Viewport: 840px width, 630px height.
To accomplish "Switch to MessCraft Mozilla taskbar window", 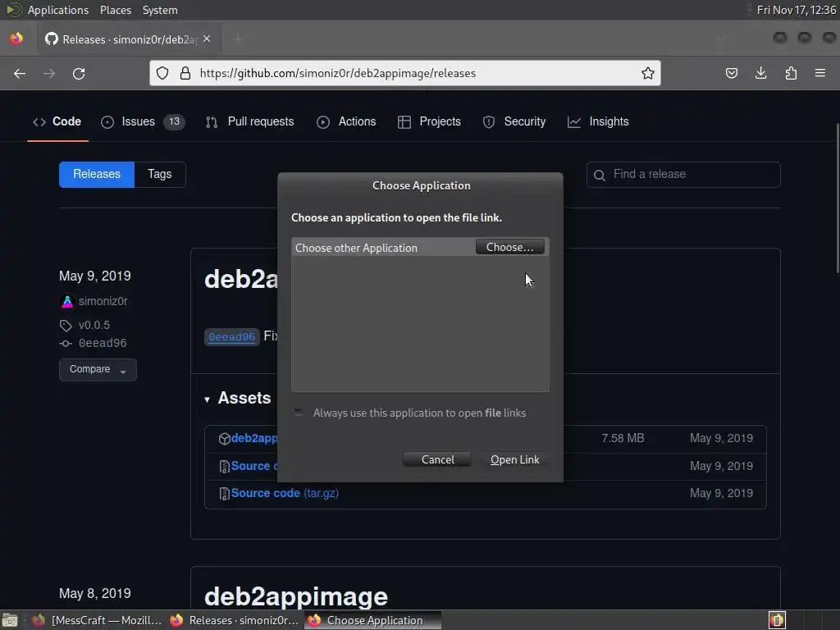I will tap(98, 620).
